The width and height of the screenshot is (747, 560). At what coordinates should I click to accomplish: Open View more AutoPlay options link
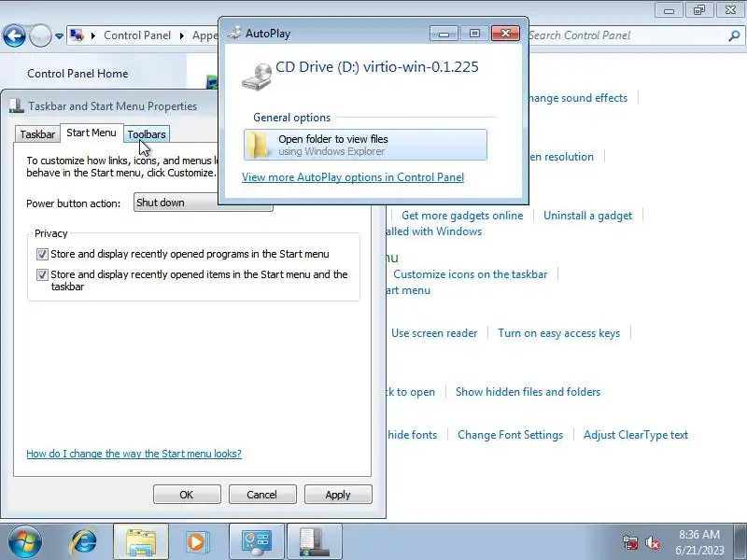(x=353, y=177)
